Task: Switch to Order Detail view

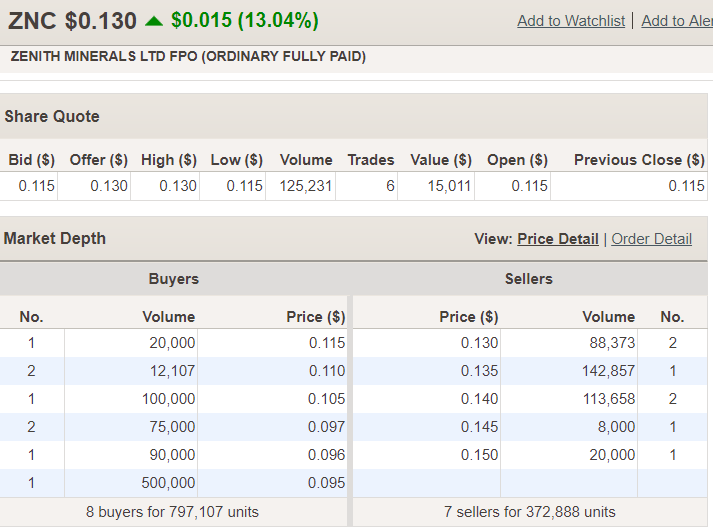Action: point(651,239)
